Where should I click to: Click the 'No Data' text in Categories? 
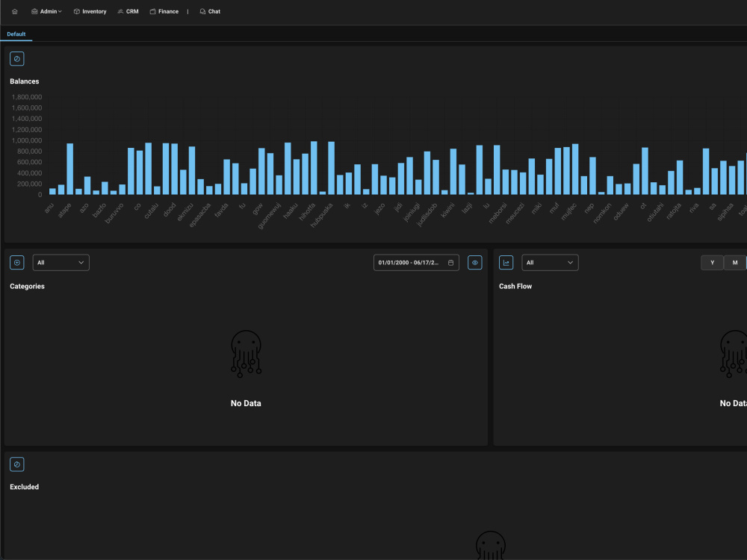click(246, 403)
